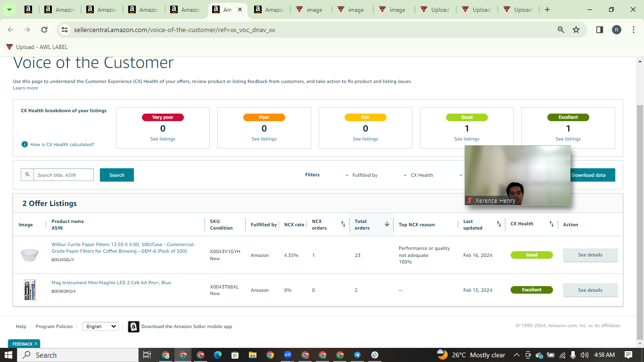This screenshot has height=362, width=644.
Task: Open the FEEDBACK panel
Action: [22, 344]
